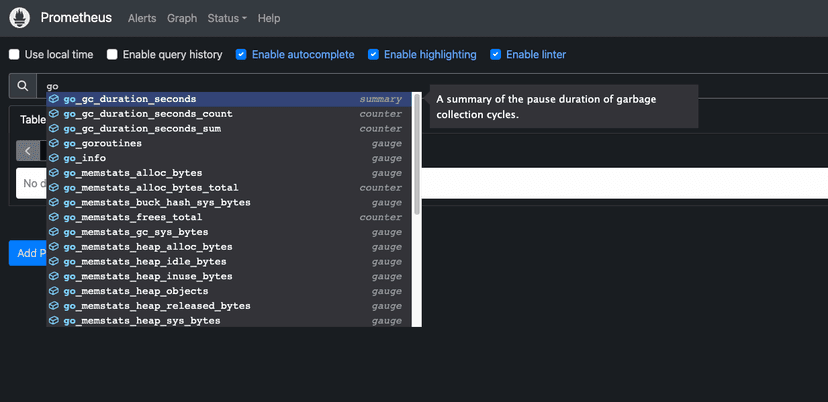Screen dimensions: 828x402
Task: Uncheck the Enable highlighting option
Action: pos(374,54)
